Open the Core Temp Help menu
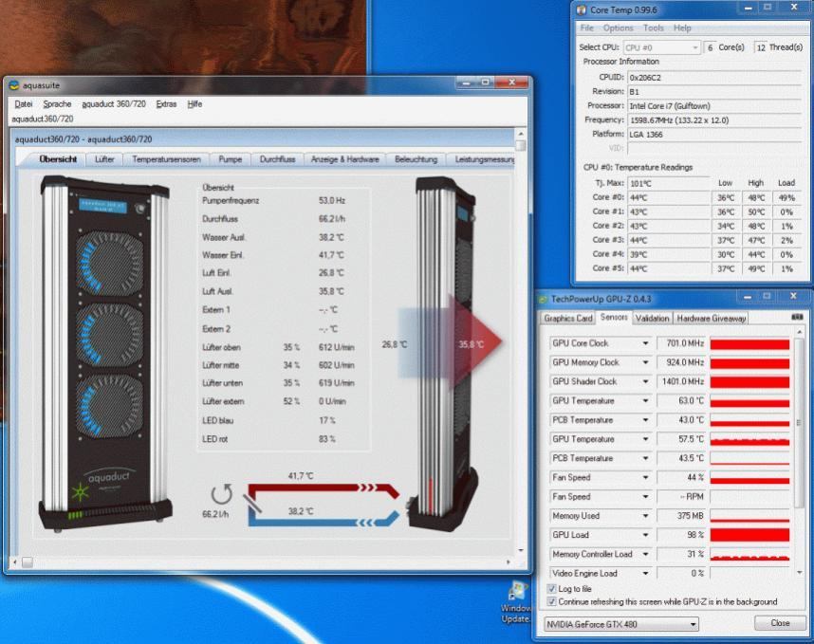The image size is (814, 644). click(682, 28)
